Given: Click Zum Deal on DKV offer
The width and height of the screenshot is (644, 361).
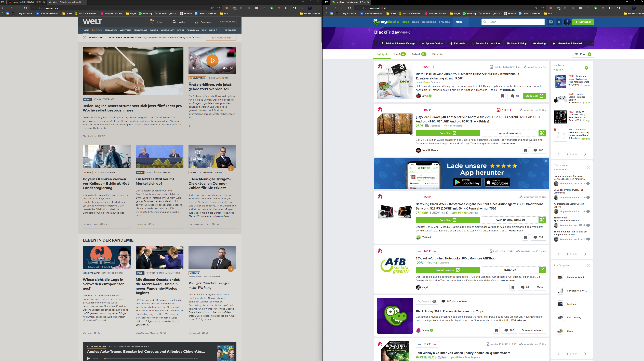Looking at the screenshot, I should [534, 96].
